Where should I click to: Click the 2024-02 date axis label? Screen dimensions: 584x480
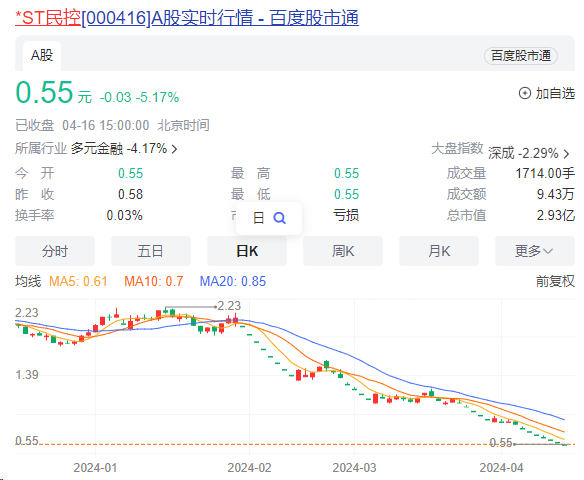coord(249,468)
